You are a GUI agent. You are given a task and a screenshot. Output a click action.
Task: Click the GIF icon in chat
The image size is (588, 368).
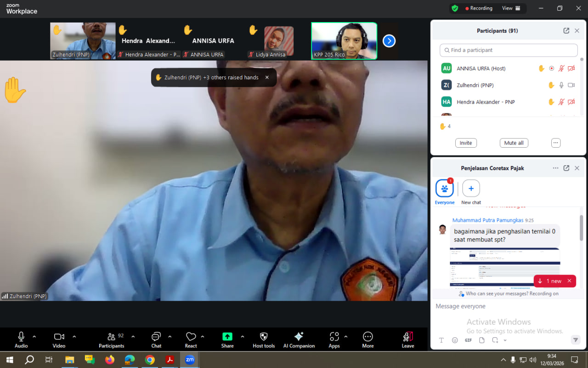(x=468, y=340)
